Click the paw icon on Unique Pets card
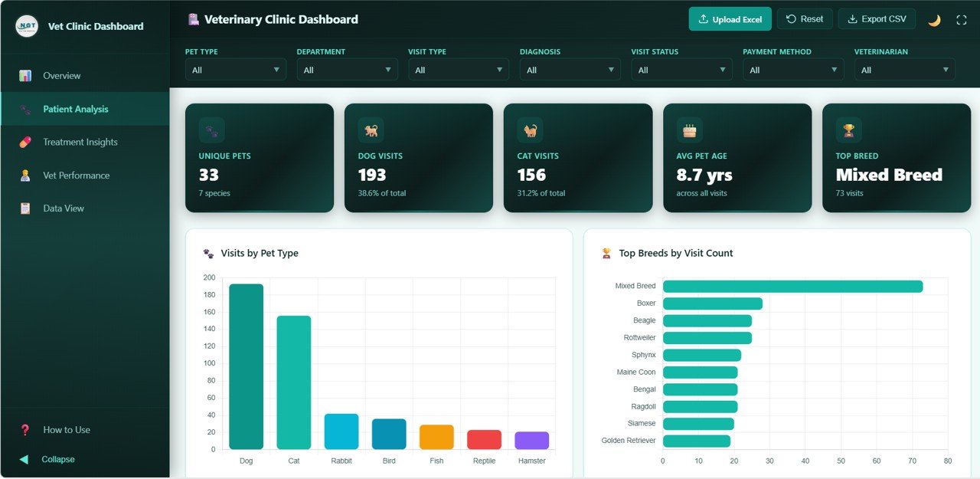 coord(211,130)
